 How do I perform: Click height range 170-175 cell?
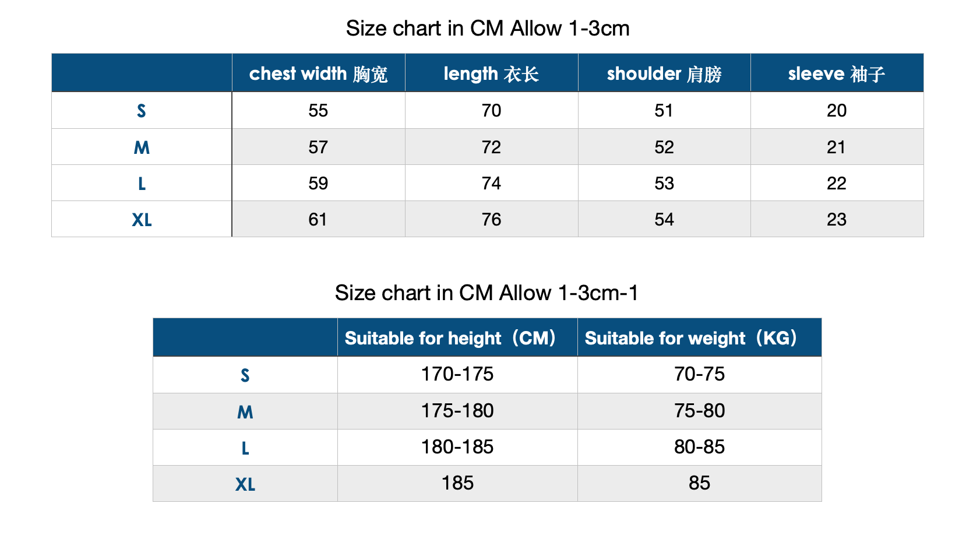tap(457, 374)
